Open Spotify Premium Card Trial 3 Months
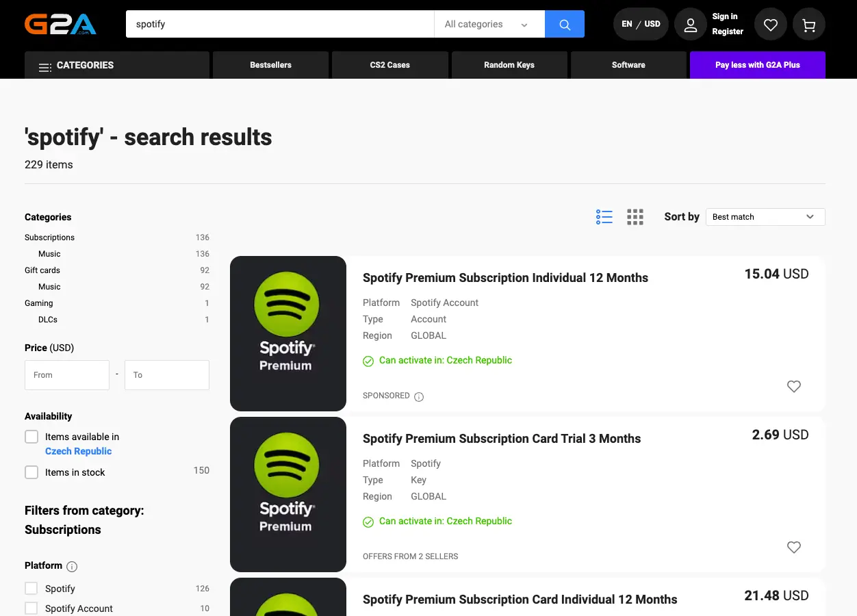 [x=501, y=439]
